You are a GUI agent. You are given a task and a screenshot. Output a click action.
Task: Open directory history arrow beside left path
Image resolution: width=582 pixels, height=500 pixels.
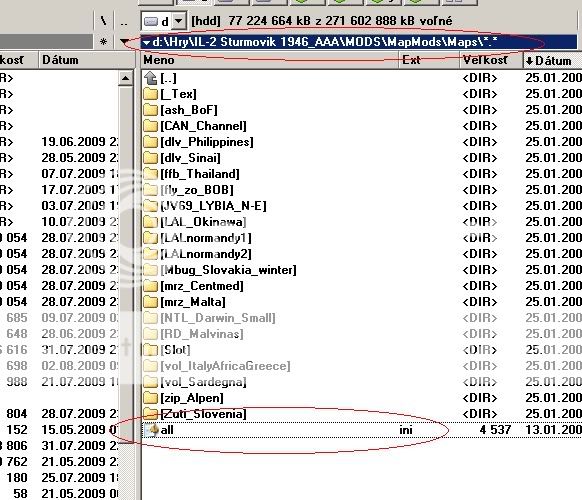click(x=124, y=42)
